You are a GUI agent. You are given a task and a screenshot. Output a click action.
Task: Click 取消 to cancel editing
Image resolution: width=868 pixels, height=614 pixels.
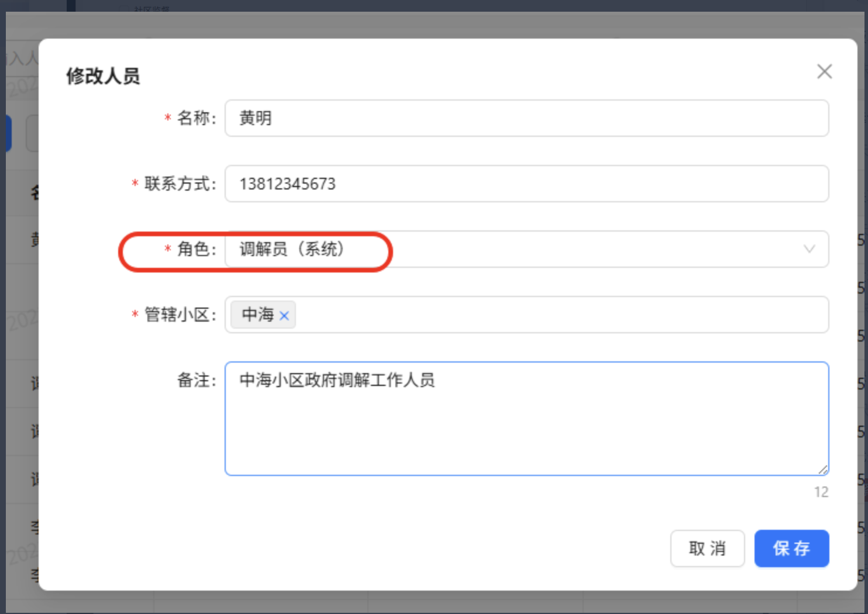click(708, 549)
